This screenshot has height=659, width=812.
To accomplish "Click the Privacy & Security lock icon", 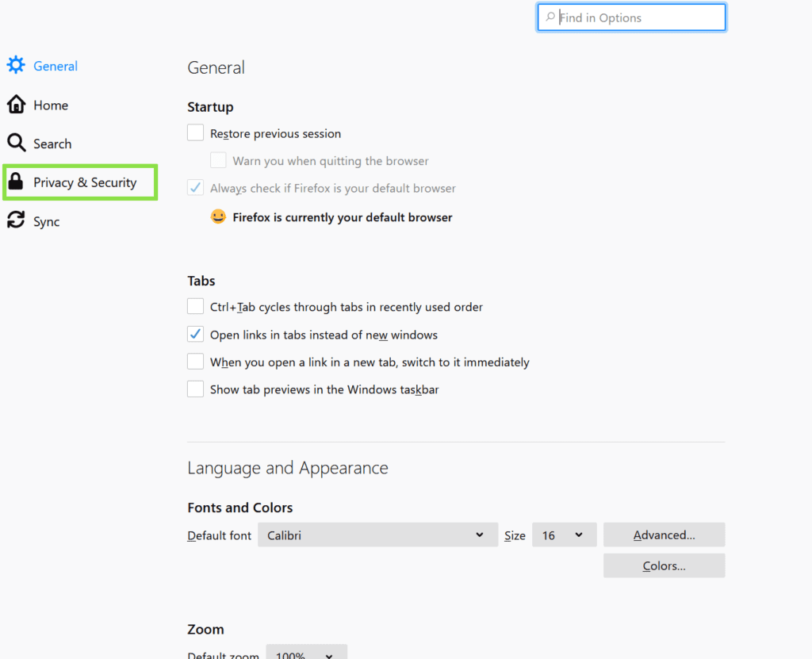I will [x=15, y=182].
